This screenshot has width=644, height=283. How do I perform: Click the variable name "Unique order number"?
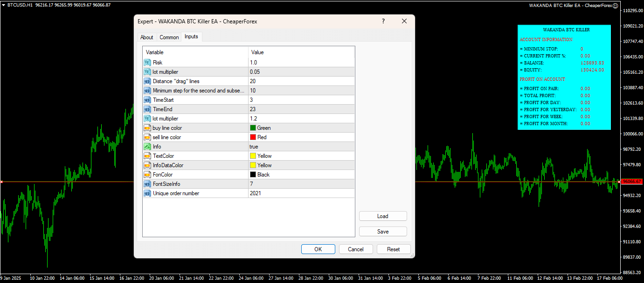click(176, 193)
